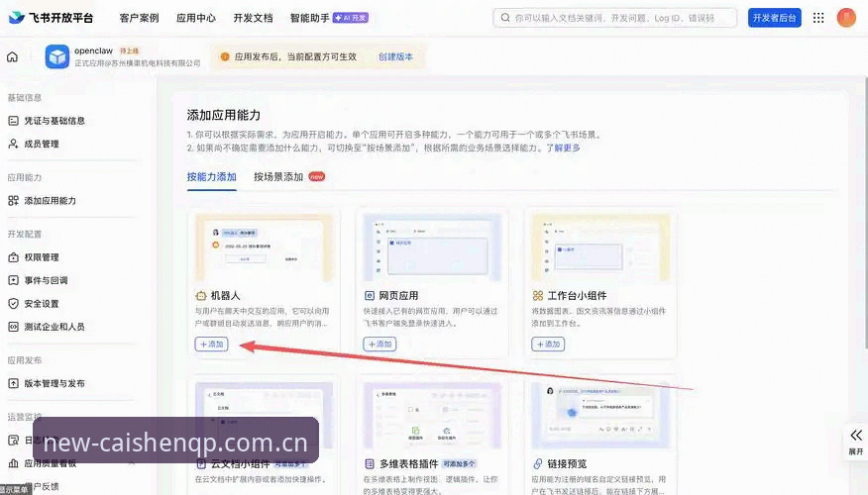Click the orange warning icon in banner

(225, 56)
